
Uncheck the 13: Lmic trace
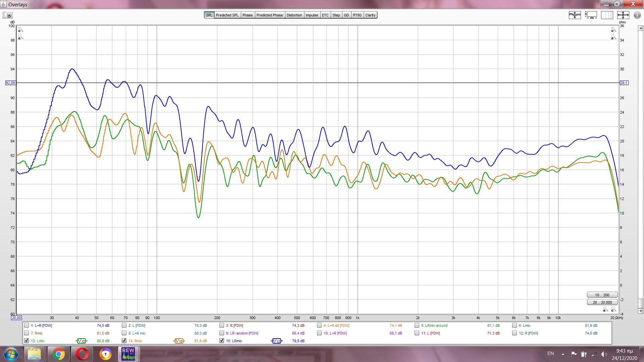[26, 341]
